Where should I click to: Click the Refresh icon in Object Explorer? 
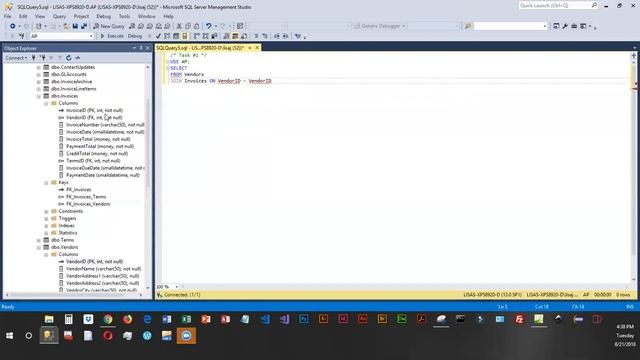coord(69,58)
